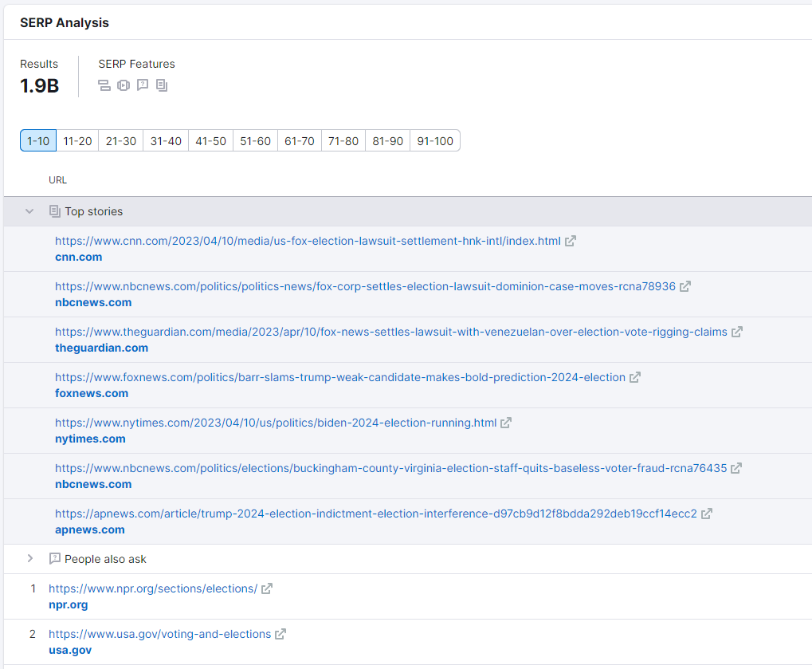This screenshot has width=812, height=669.
Task: Click the Top stories SERP feature icon
Action: [x=162, y=85]
